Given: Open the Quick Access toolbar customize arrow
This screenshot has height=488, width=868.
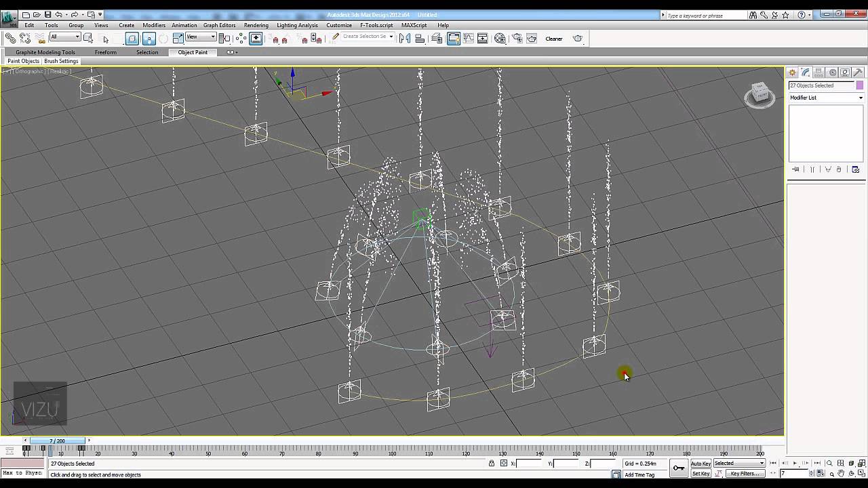Looking at the screenshot, I should coord(100,14).
